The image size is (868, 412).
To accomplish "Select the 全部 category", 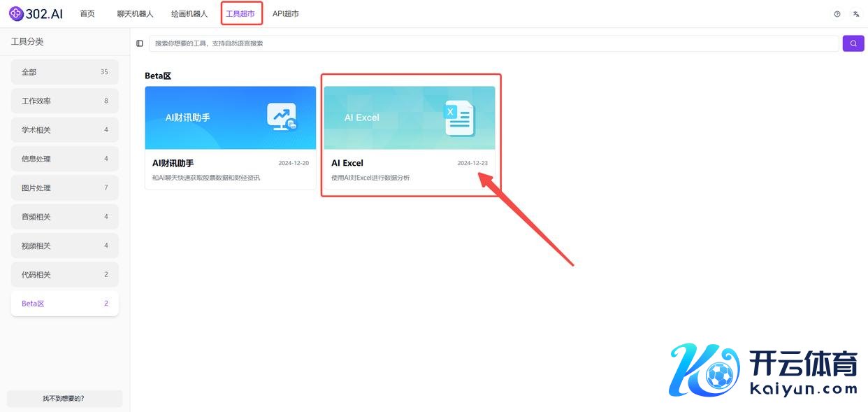I will pyautogui.click(x=64, y=72).
